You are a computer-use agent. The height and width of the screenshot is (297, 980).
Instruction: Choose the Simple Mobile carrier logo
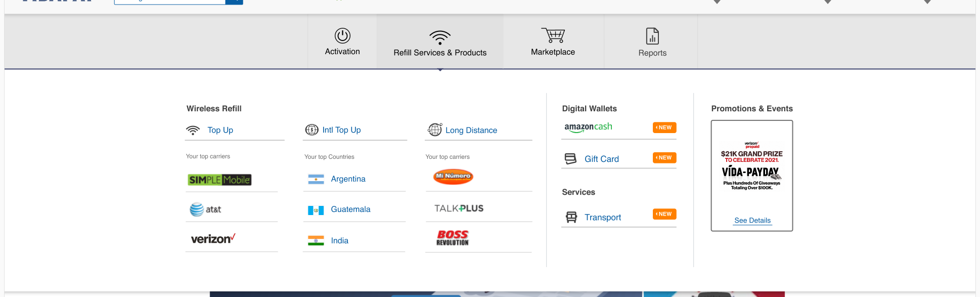[219, 180]
